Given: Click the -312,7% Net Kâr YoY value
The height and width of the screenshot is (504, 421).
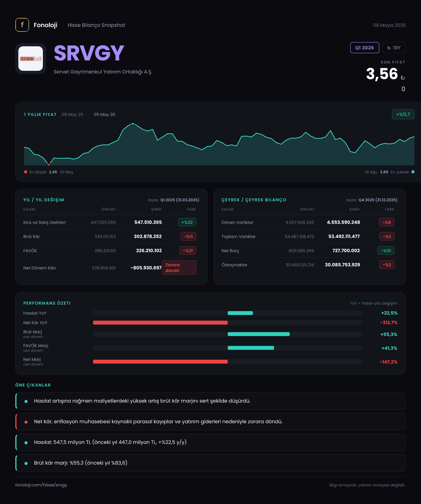Looking at the screenshot, I should 389,323.
